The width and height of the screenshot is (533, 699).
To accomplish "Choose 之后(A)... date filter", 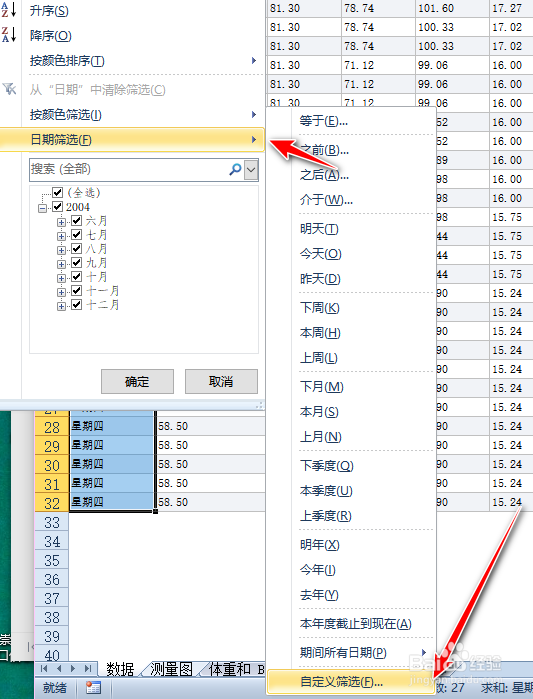I will pos(351,174).
